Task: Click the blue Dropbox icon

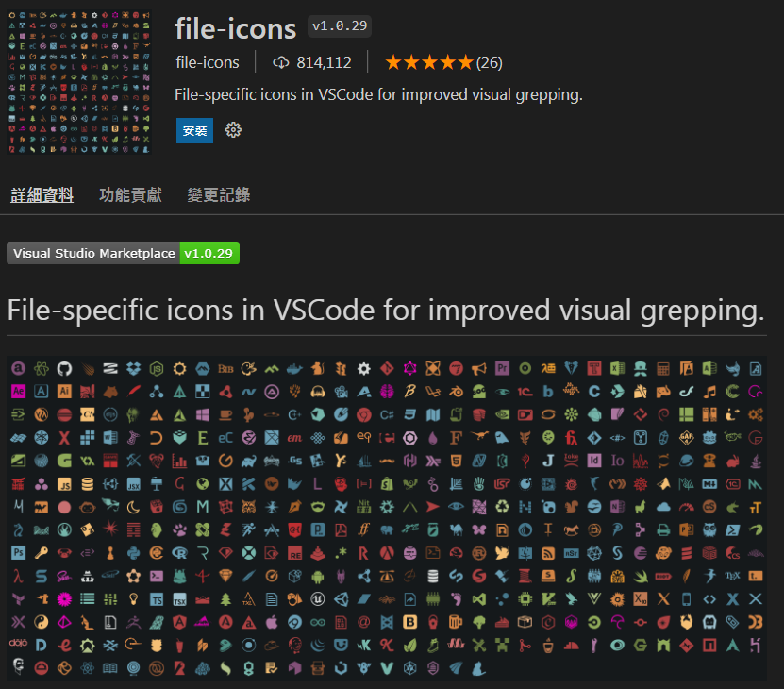Action: pyautogui.click(x=133, y=369)
